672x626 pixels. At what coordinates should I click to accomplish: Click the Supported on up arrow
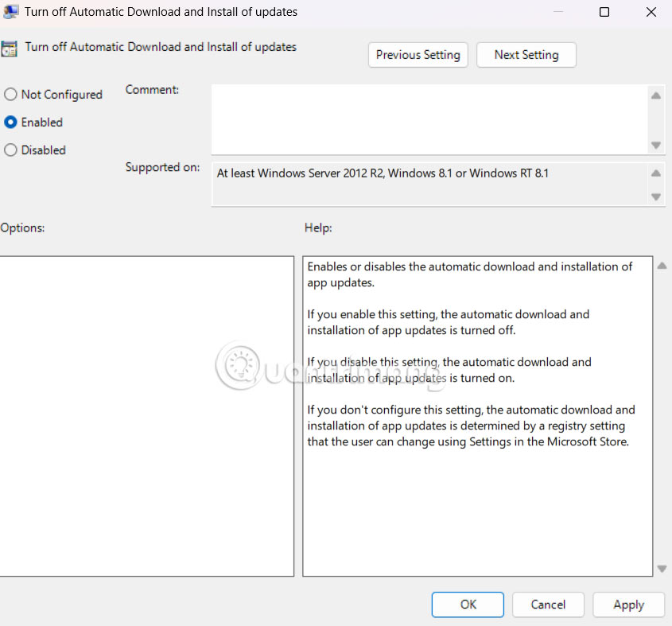pyautogui.click(x=656, y=172)
